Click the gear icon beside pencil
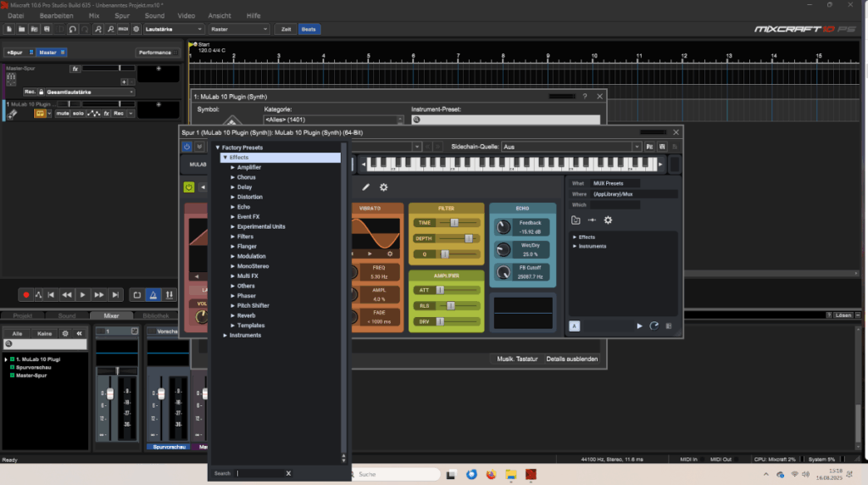Screen dimensions: 868x485 [384, 187]
